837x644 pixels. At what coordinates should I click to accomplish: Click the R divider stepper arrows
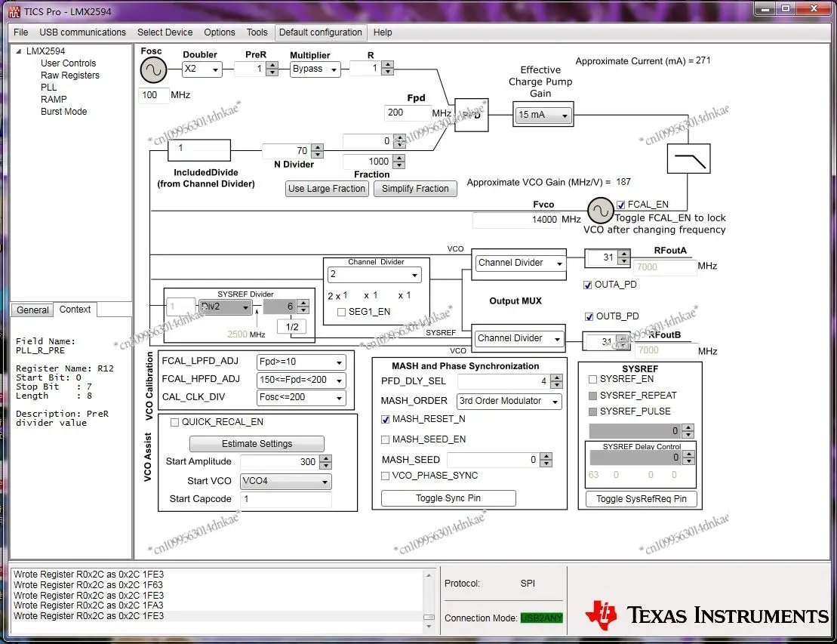(387, 69)
